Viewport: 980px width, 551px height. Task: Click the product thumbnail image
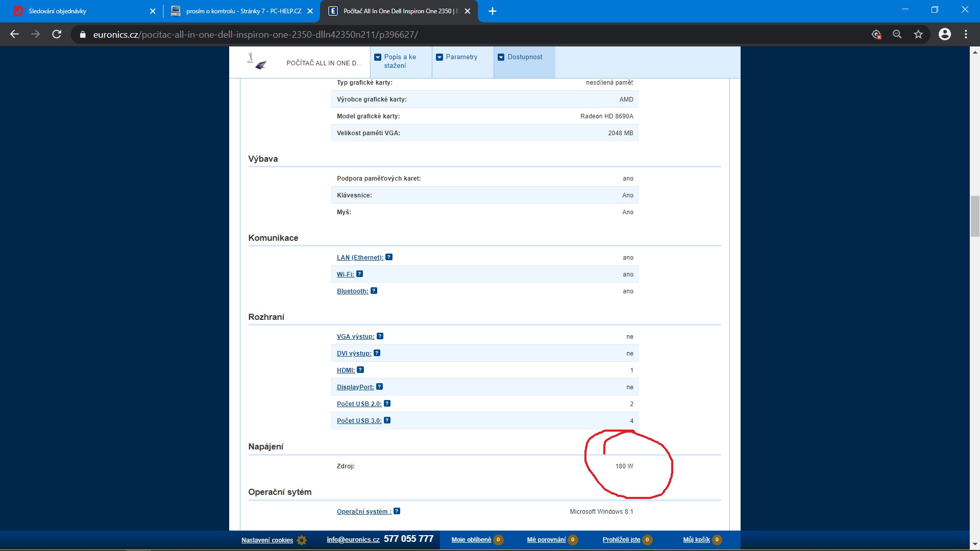pos(257,62)
